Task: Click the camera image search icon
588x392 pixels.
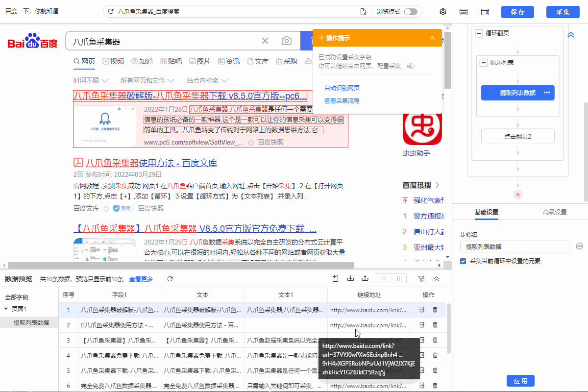Action: 287,41
